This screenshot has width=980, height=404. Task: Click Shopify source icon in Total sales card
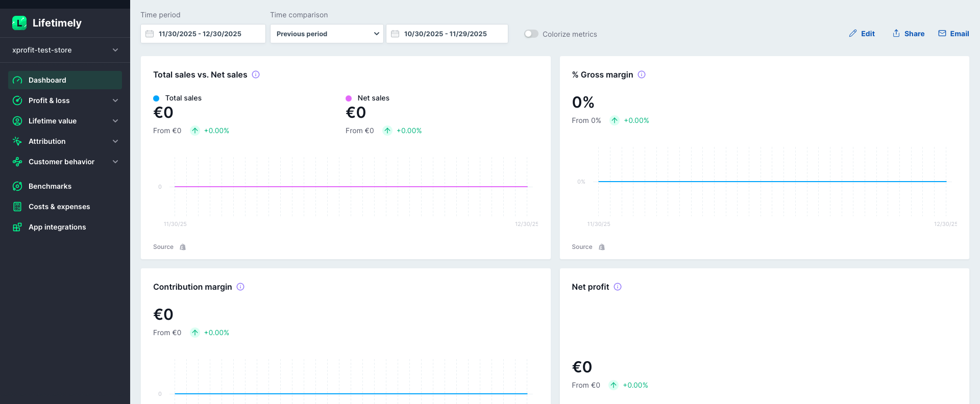(x=183, y=247)
